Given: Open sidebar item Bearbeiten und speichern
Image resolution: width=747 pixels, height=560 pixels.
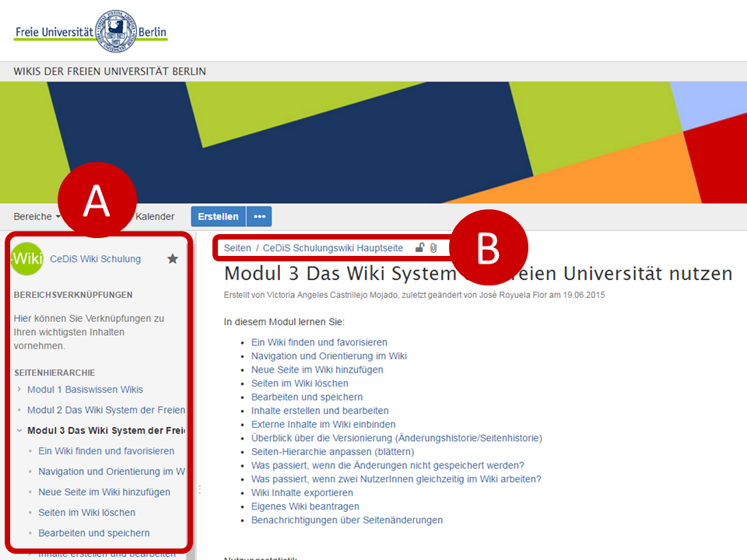Looking at the screenshot, I should click(x=94, y=533).
